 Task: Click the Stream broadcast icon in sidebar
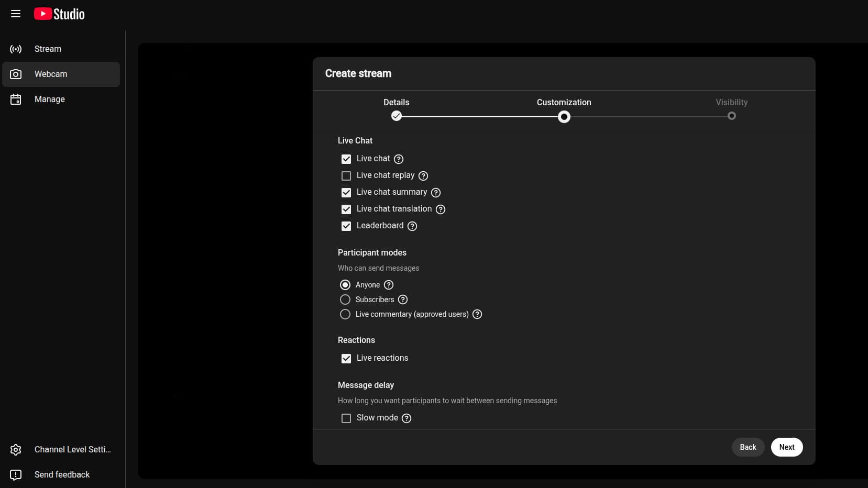[16, 49]
